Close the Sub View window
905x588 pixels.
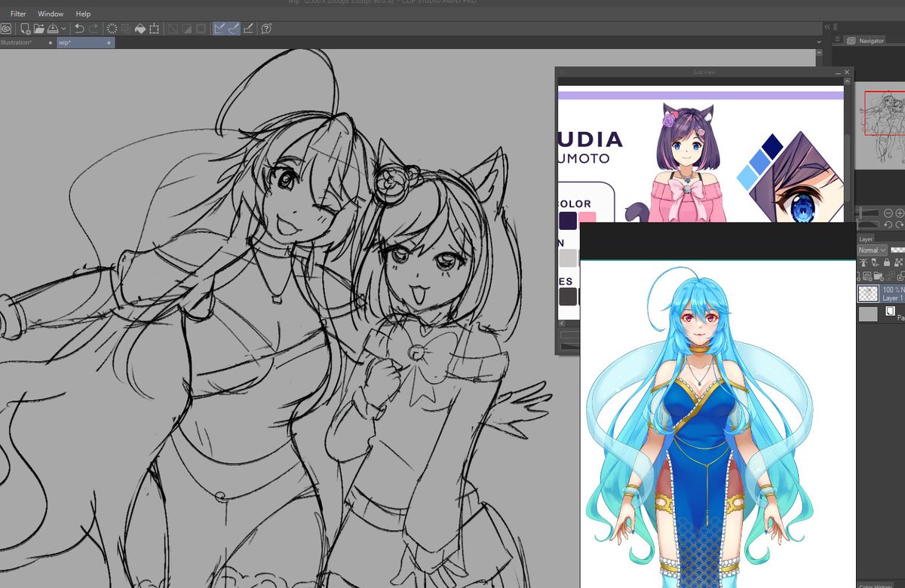[x=848, y=72]
